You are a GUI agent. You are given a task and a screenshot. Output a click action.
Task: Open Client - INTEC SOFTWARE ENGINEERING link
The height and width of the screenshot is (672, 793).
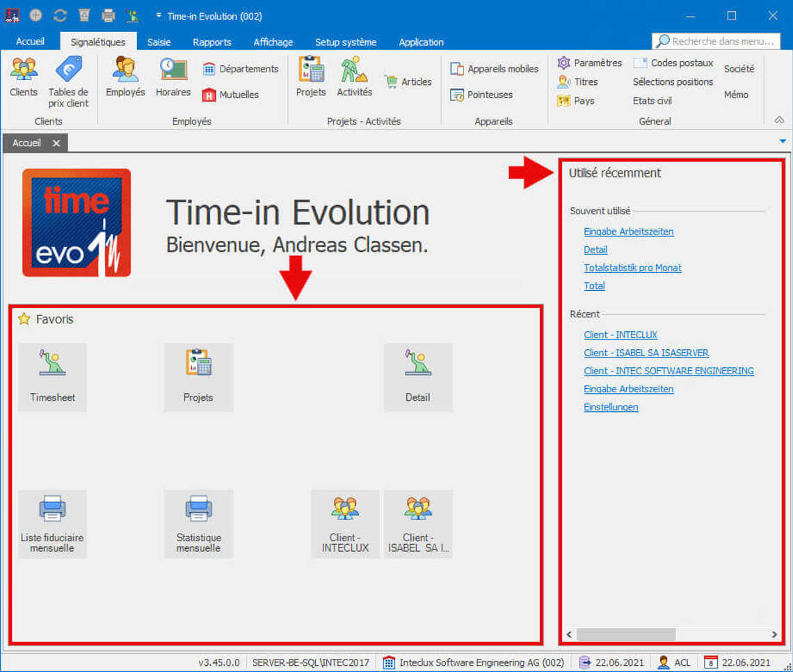point(668,371)
